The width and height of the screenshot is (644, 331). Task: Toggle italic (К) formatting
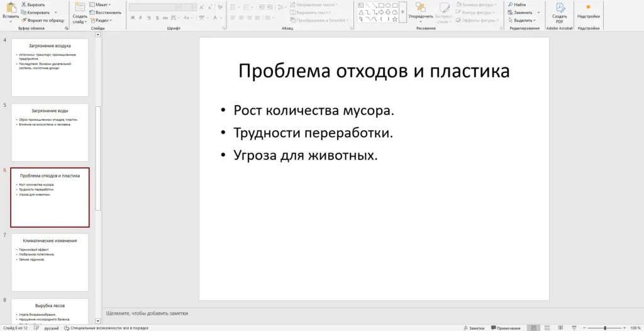(x=141, y=18)
